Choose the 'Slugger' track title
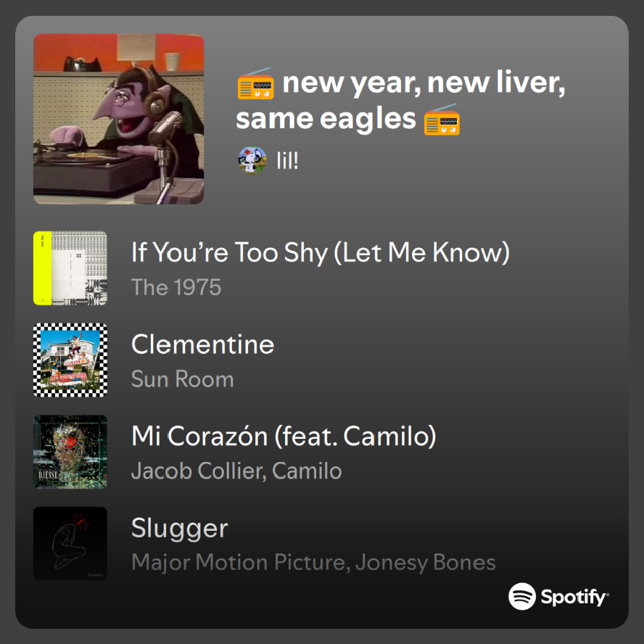The width and height of the screenshot is (644, 644). 179,528
